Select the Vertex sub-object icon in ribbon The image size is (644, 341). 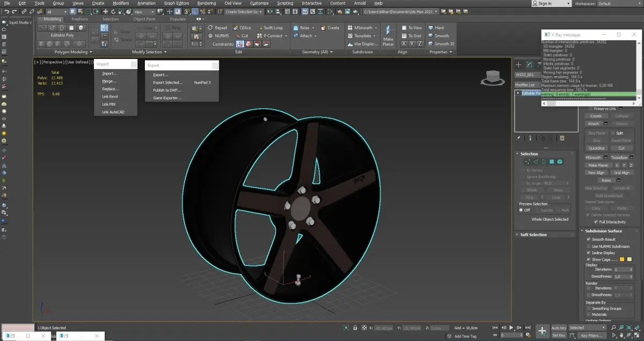[x=43, y=28]
